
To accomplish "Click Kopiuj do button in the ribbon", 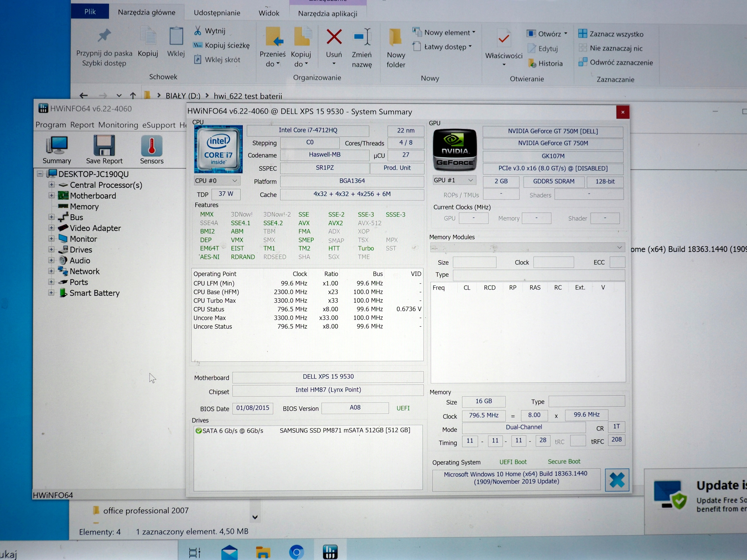I will tap(301, 47).
